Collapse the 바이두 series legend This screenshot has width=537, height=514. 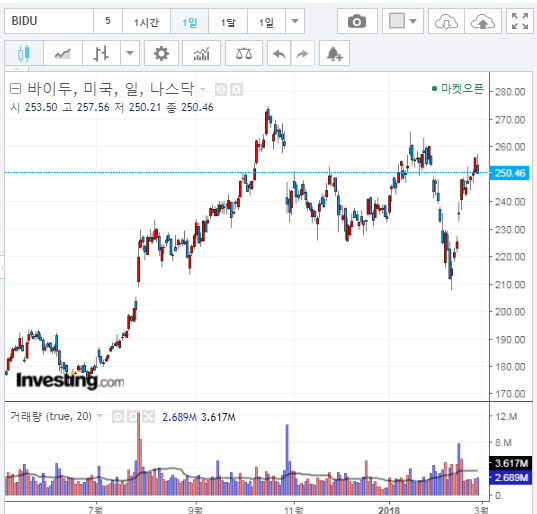pyautogui.click(x=15, y=89)
